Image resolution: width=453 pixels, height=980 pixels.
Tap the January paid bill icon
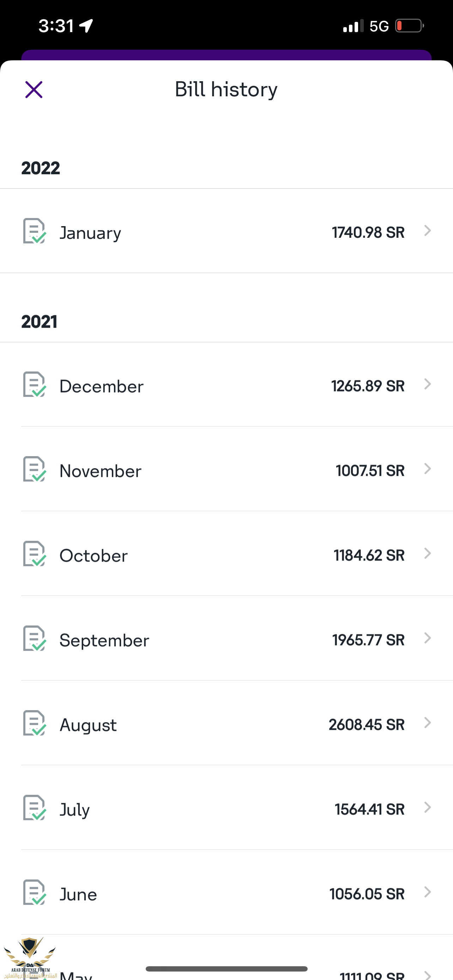coord(34,231)
